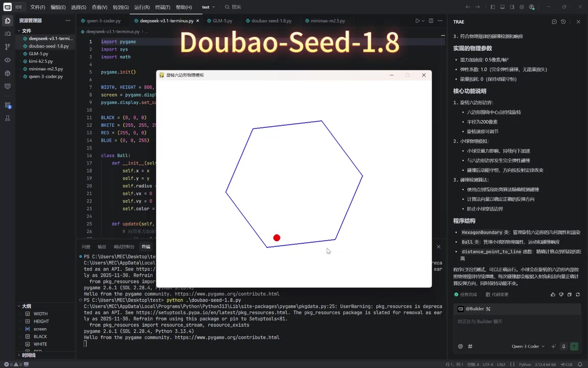This screenshot has height=368, width=588.
Task: Toggle primary sidebar layout icon
Action: click(493, 7)
